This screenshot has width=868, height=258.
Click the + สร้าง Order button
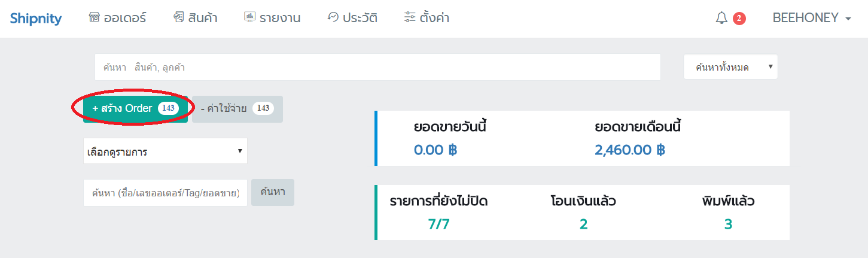point(135,109)
